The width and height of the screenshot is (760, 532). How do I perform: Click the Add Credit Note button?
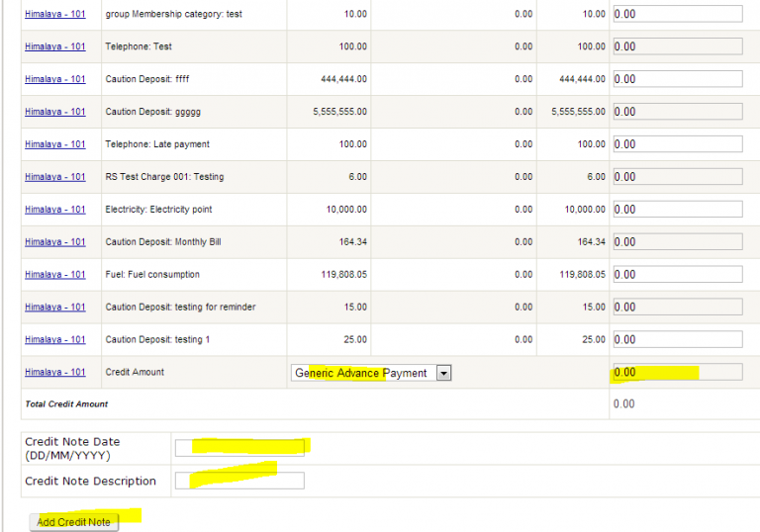point(73,522)
